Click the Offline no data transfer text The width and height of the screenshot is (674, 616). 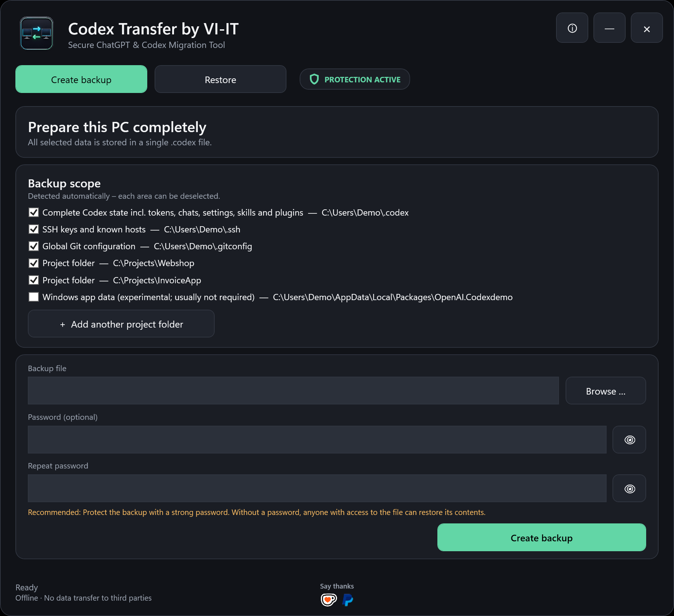tap(84, 598)
